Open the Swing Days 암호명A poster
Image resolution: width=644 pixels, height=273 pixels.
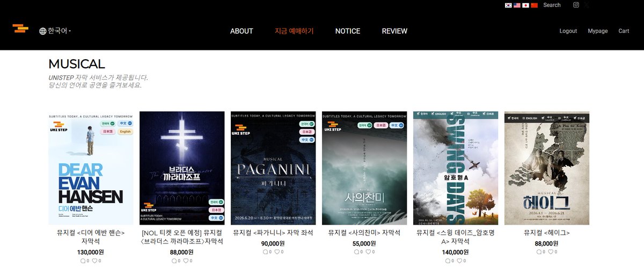tap(456, 168)
